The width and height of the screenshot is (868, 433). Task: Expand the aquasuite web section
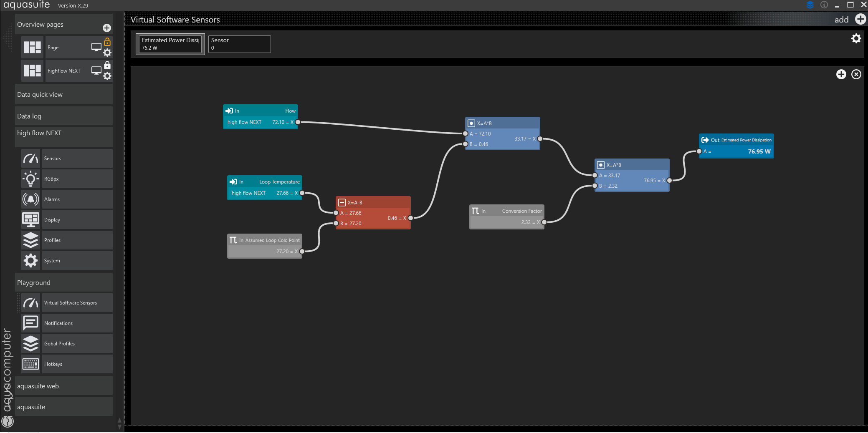click(63, 386)
